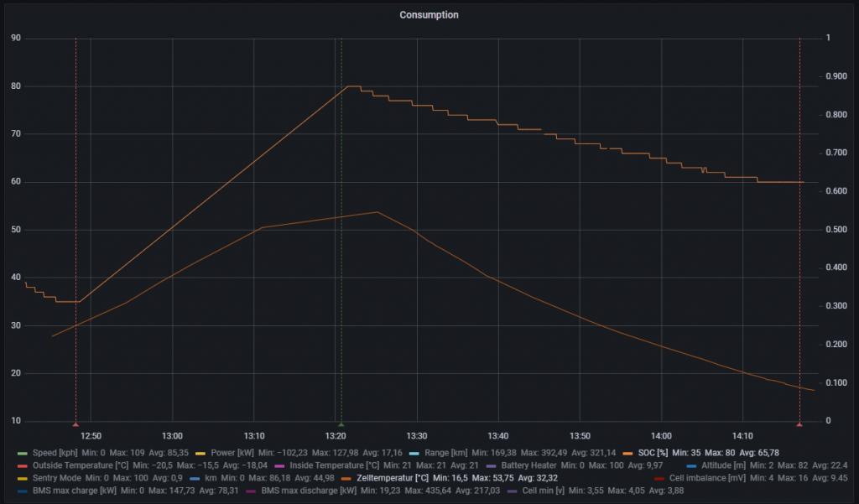Click the Zelltemperatur curve peak near 13:25

click(x=377, y=212)
